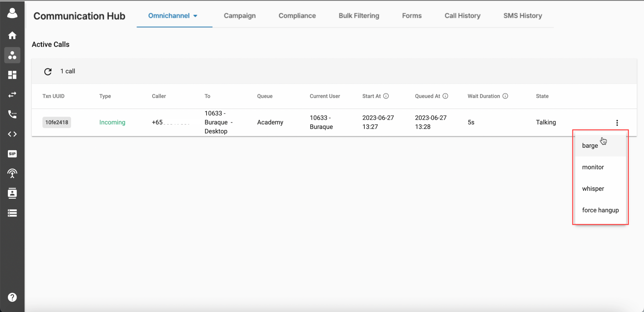The height and width of the screenshot is (312, 644).
Task: Click the broadcast antenna sidebar icon
Action: pyautogui.click(x=12, y=173)
